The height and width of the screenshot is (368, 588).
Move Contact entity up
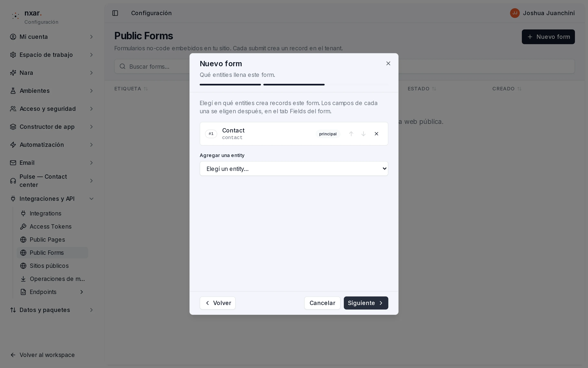pos(351,134)
